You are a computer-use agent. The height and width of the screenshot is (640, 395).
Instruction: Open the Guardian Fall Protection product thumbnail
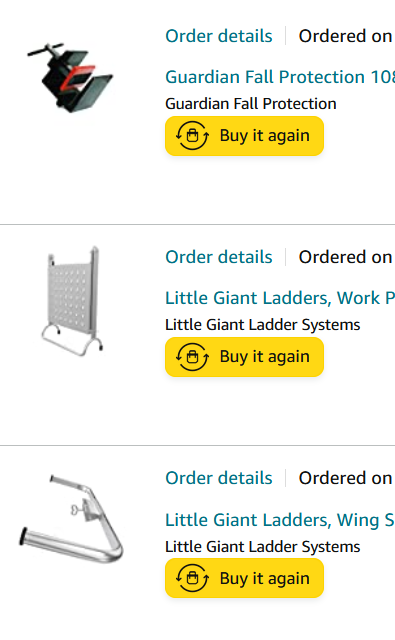pyautogui.click(x=70, y=77)
